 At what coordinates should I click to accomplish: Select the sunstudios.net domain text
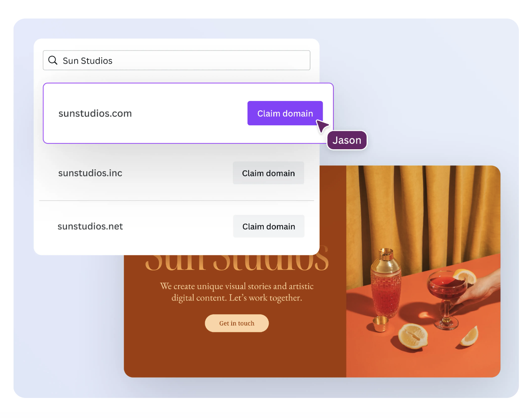pyautogui.click(x=90, y=226)
